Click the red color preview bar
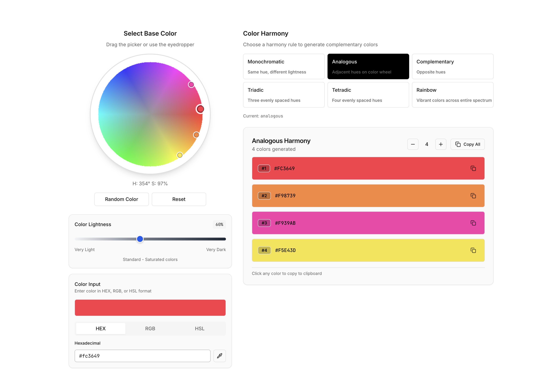The image size is (559, 392). point(150,308)
